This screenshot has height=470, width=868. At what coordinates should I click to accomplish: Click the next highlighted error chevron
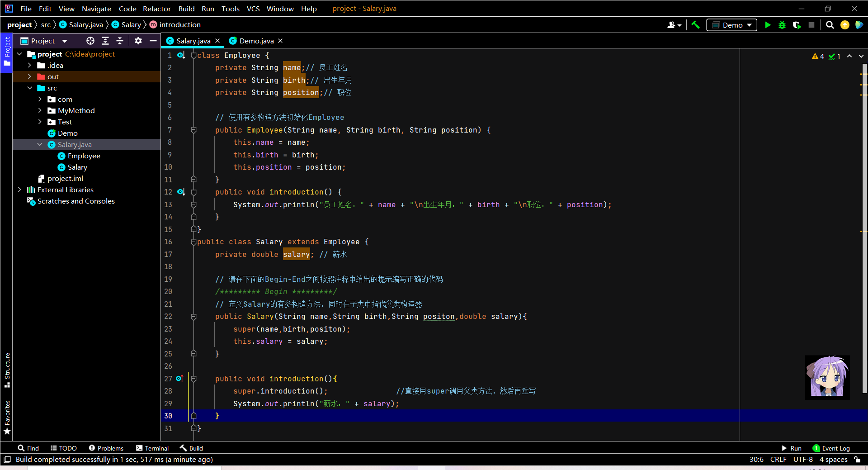pos(860,56)
